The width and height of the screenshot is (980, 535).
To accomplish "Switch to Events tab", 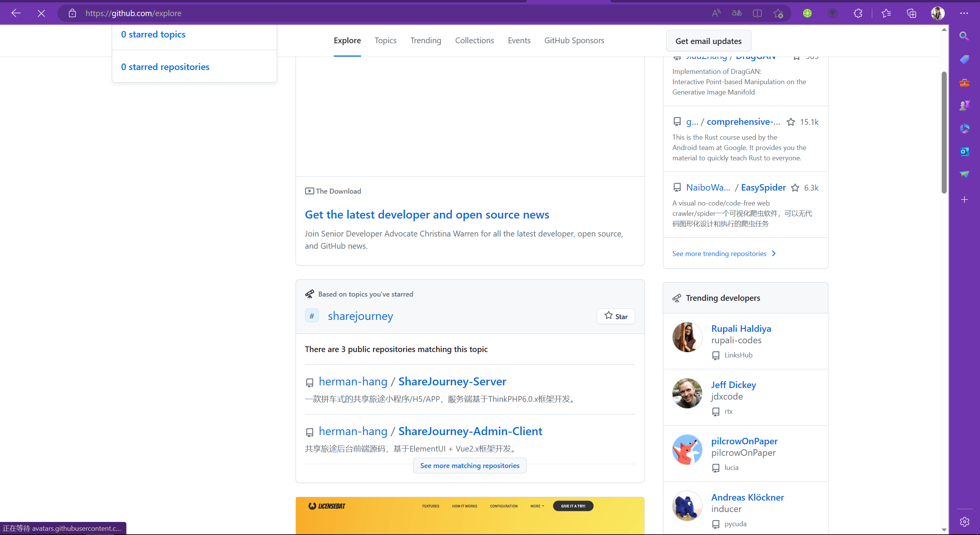I will [519, 41].
